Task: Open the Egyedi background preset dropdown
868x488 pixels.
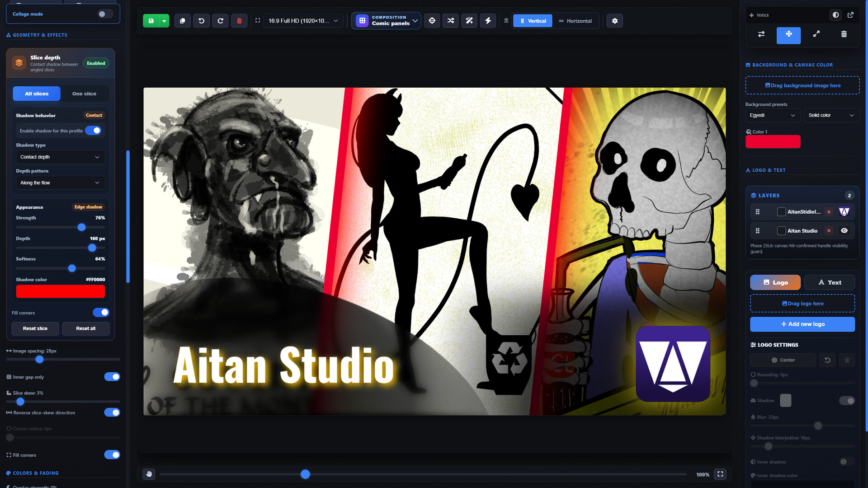Action: point(773,115)
